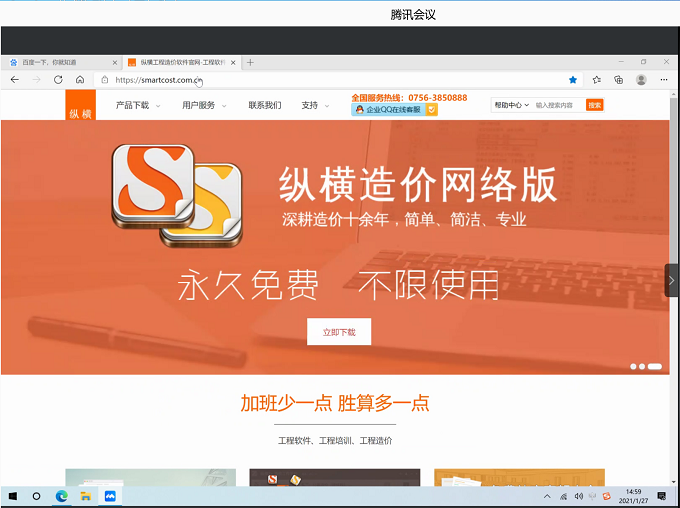Open the 联系我们 page
Screen dimensions: 680x508
265,105
